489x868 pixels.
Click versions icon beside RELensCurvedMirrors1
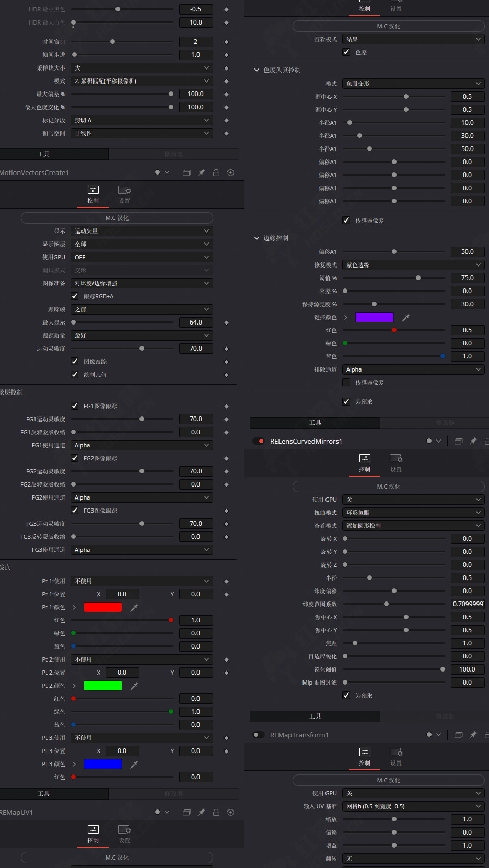click(458, 441)
